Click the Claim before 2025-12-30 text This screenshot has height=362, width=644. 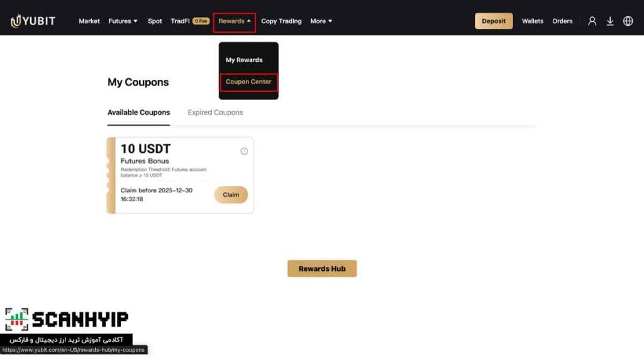point(157,195)
